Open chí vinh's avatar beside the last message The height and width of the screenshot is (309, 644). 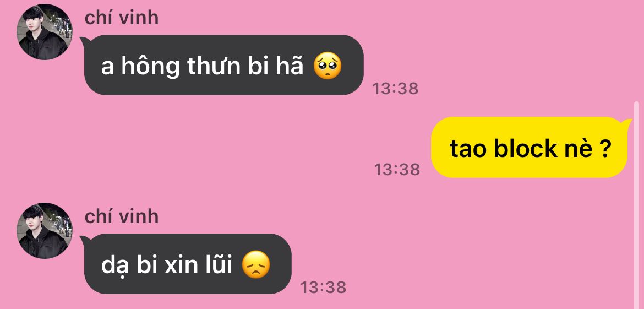pos(45,231)
